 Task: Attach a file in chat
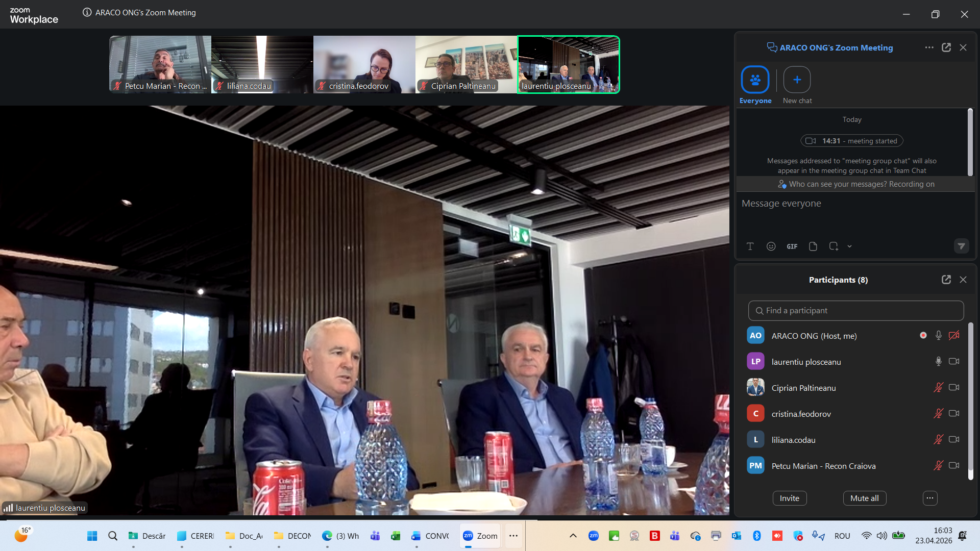point(813,246)
